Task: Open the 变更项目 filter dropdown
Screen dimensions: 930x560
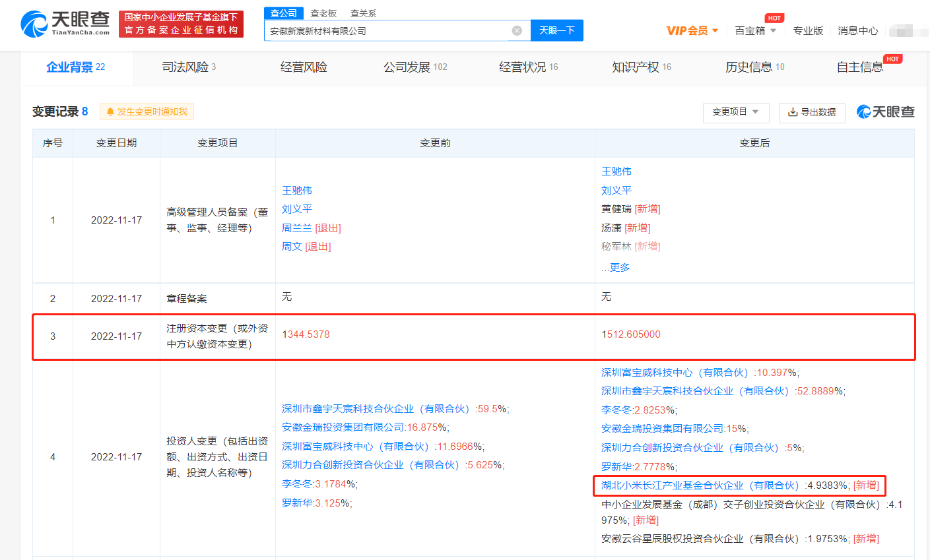Action: (735, 112)
